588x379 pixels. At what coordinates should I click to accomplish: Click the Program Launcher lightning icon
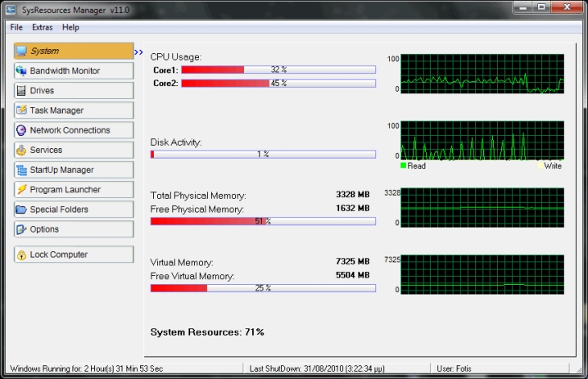(21, 190)
